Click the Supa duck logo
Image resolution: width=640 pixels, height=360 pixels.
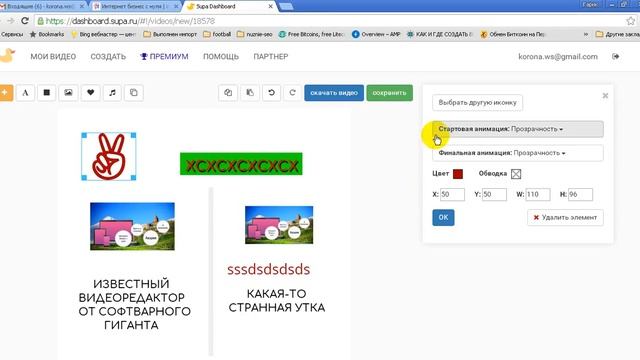click(7, 56)
